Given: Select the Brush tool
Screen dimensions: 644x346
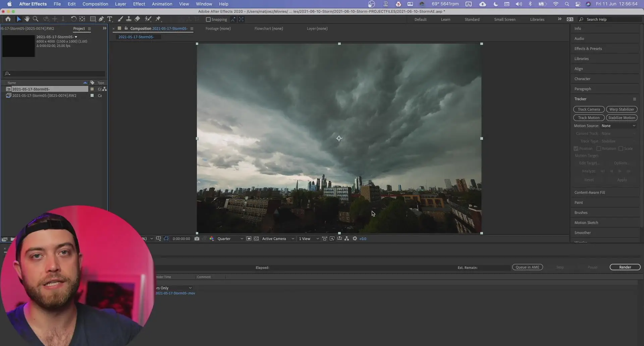Looking at the screenshot, I should pos(120,19).
